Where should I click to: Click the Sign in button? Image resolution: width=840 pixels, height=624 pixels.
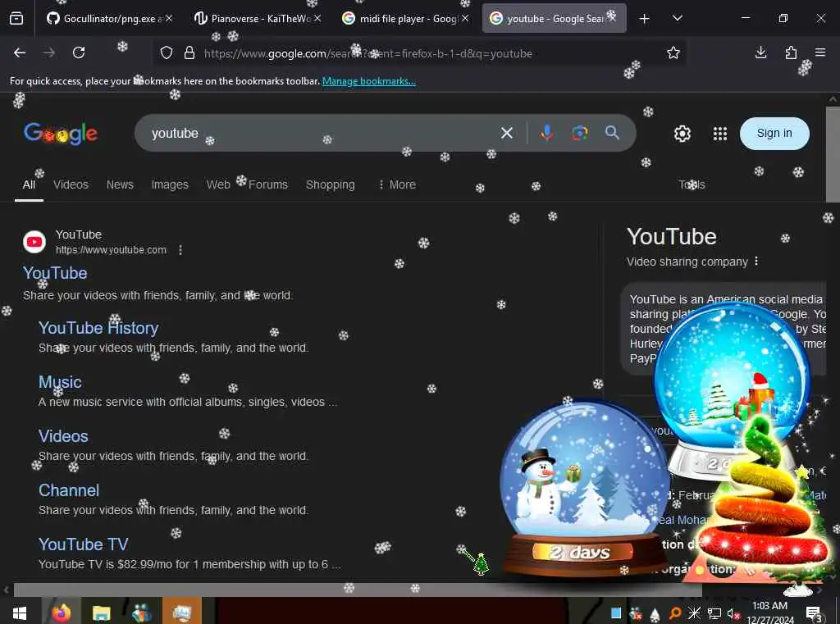click(774, 134)
